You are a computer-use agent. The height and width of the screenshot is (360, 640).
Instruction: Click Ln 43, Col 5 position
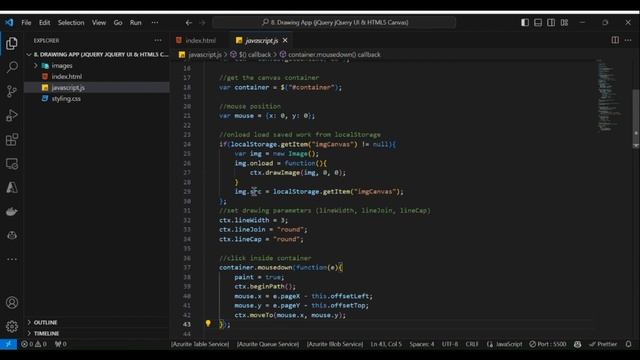coord(386,344)
